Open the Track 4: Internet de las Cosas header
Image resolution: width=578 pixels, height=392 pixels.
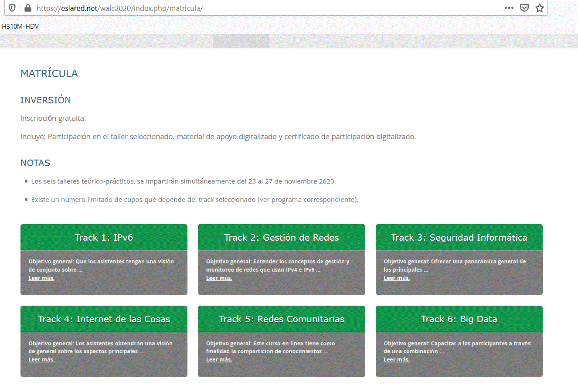(x=104, y=319)
